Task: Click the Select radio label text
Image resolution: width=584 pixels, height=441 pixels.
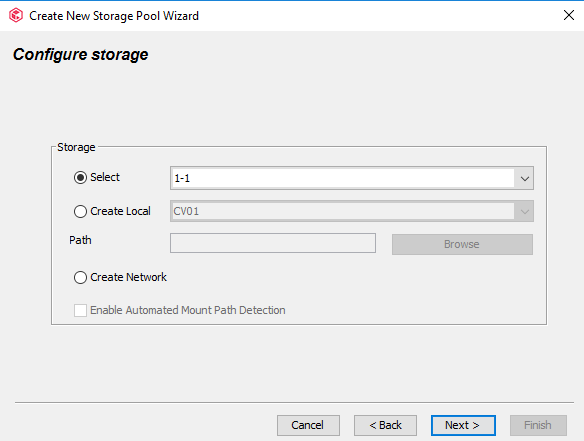Action: click(105, 177)
